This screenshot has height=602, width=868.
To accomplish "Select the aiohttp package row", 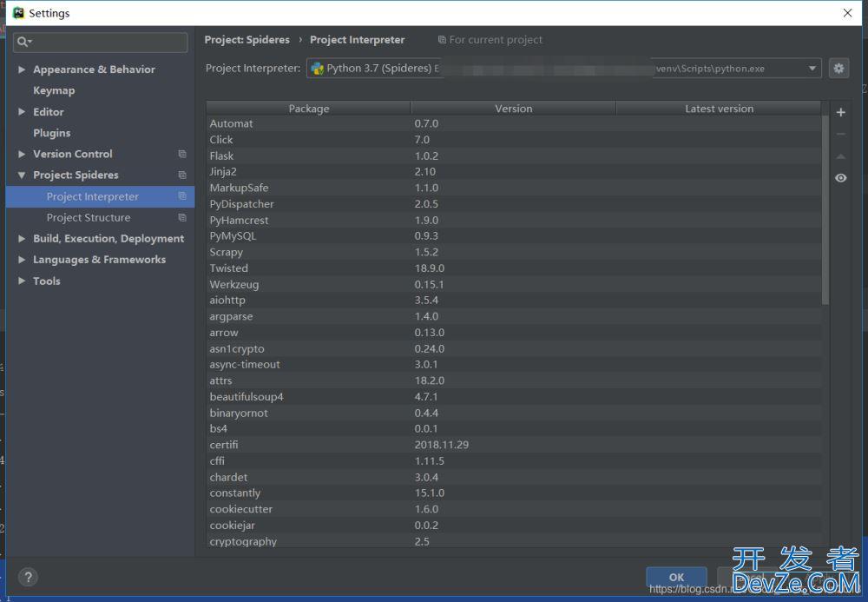I will pyautogui.click(x=514, y=301).
